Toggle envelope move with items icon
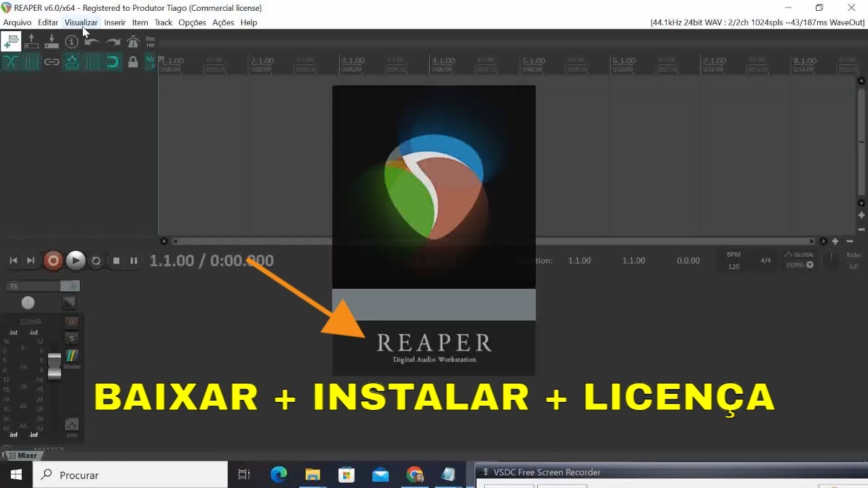Image resolution: width=868 pixels, height=488 pixels. (x=72, y=62)
